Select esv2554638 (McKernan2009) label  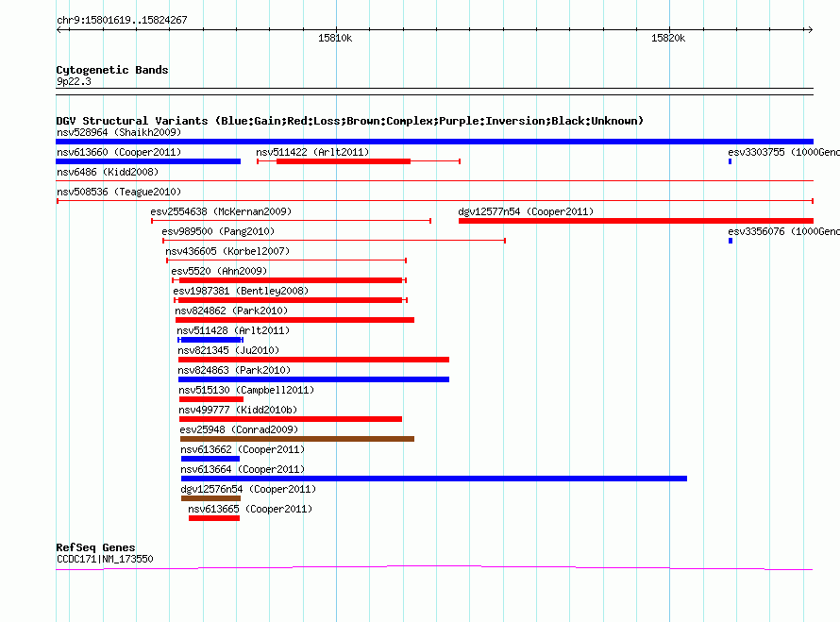tap(221, 211)
